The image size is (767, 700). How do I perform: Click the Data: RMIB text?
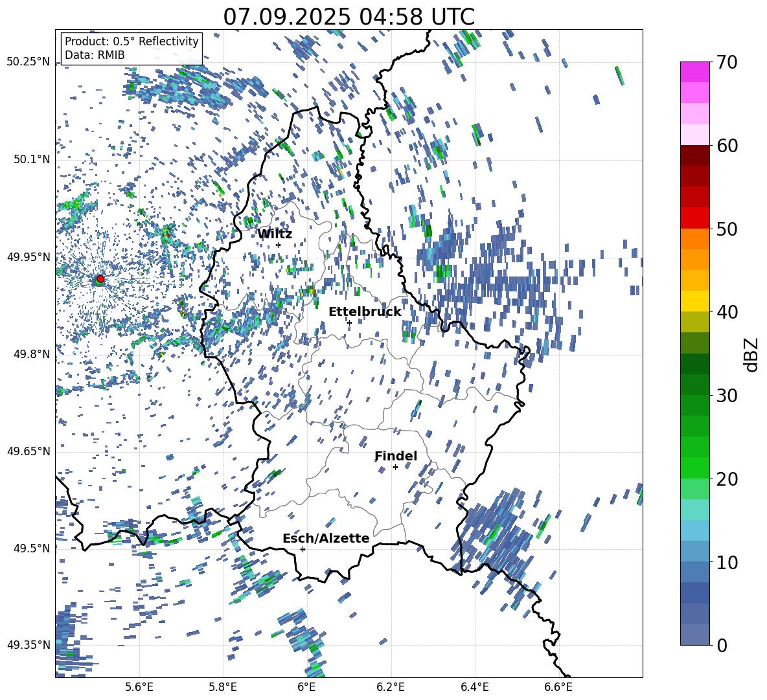coord(95,55)
